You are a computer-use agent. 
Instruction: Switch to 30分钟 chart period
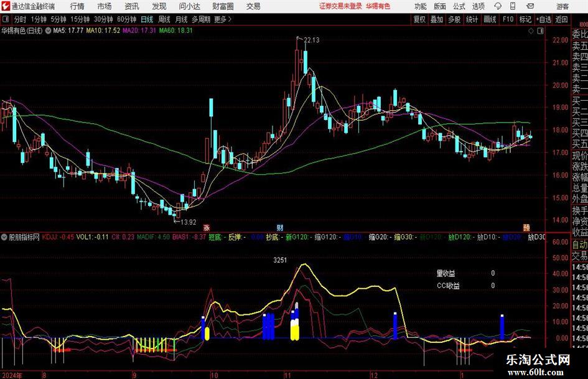tap(103, 19)
